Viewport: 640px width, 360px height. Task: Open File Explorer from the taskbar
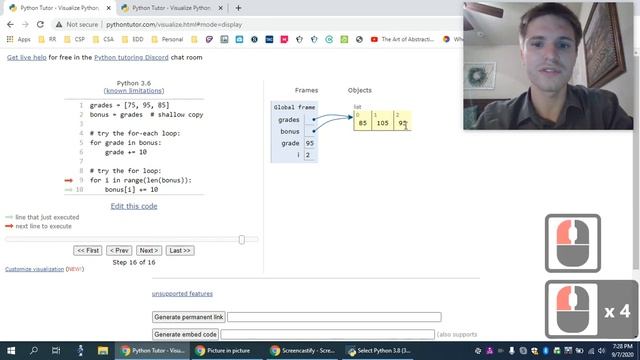pos(103,351)
